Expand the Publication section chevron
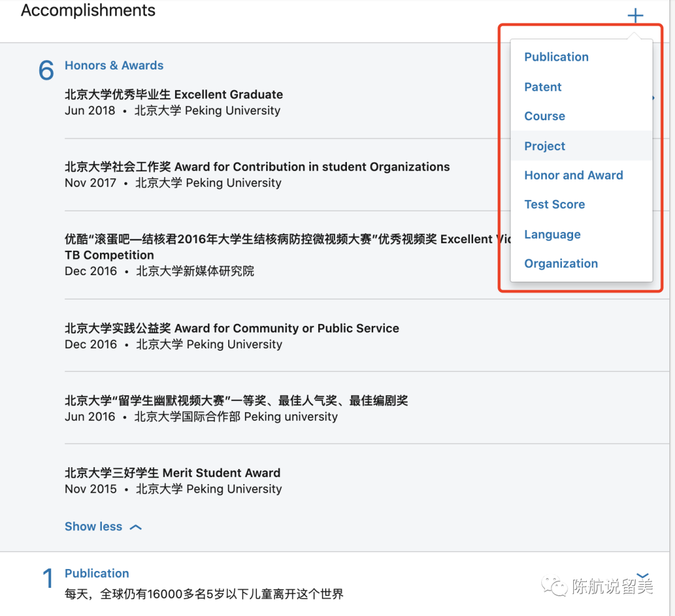The width and height of the screenshot is (675, 616). [x=642, y=575]
